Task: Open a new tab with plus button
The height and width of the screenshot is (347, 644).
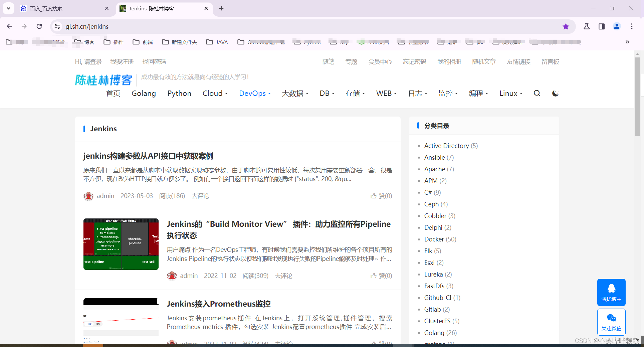Action: coord(221,8)
